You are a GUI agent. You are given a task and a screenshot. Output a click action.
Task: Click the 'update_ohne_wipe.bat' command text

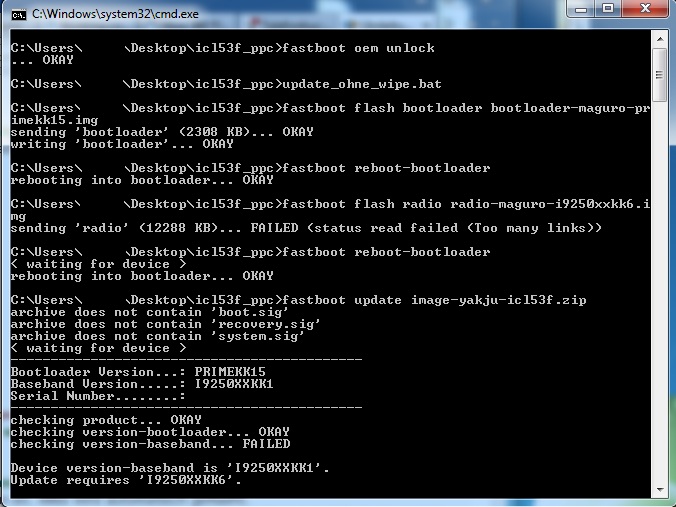click(x=362, y=84)
